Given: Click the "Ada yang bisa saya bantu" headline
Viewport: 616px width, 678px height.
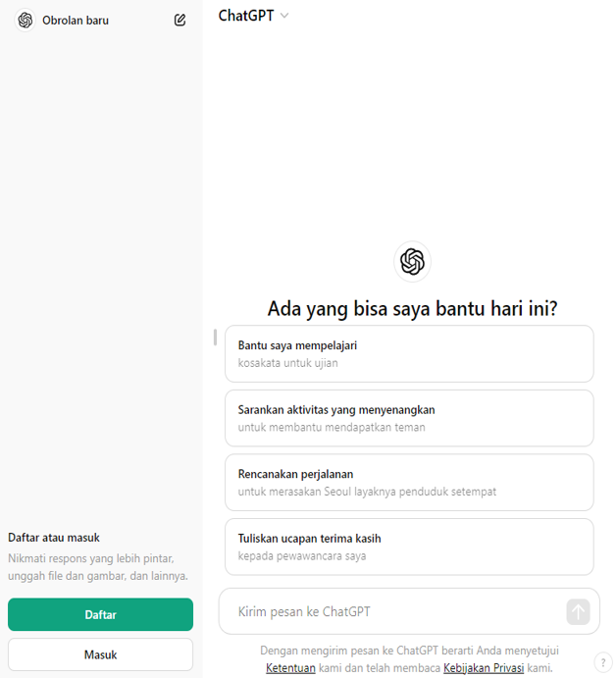Looking at the screenshot, I should coord(412,309).
